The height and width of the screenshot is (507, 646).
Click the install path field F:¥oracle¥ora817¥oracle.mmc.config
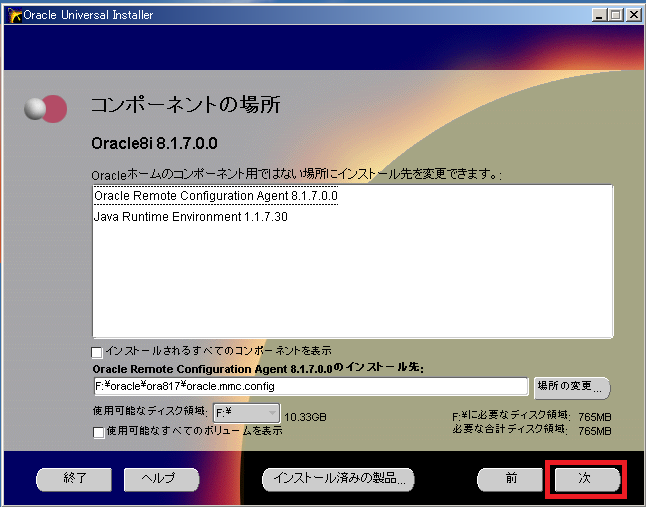(x=311, y=386)
